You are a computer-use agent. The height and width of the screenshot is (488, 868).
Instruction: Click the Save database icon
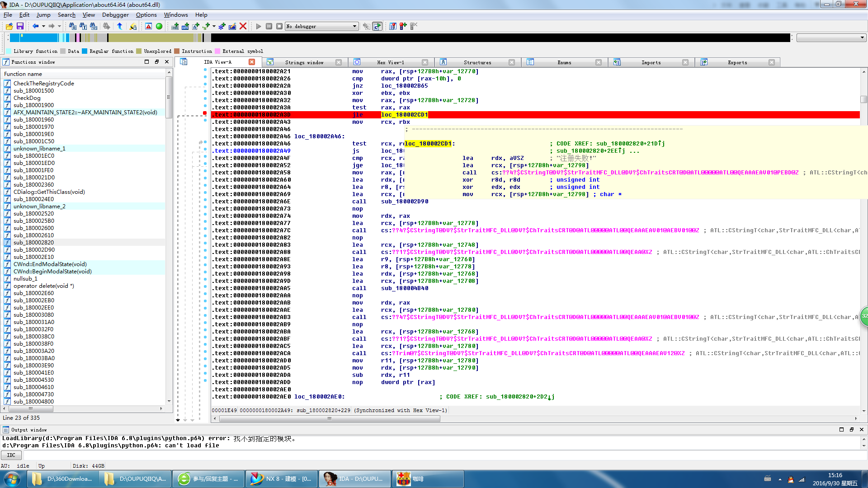tap(20, 26)
